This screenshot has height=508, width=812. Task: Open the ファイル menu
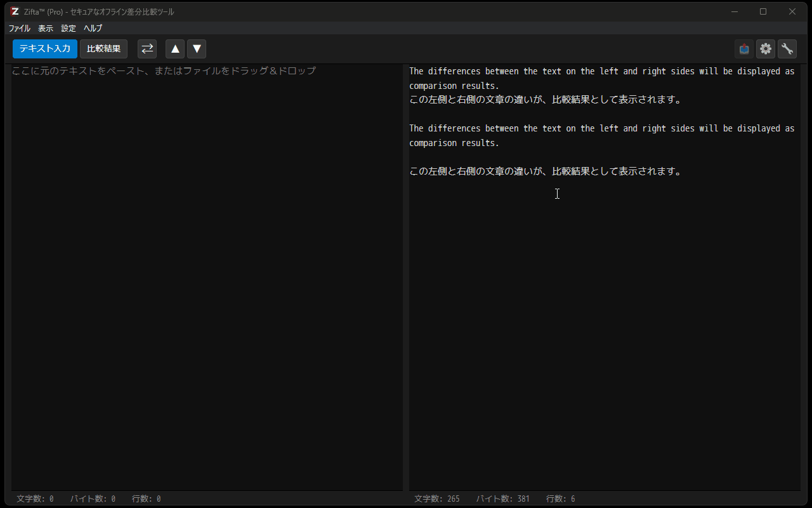19,28
